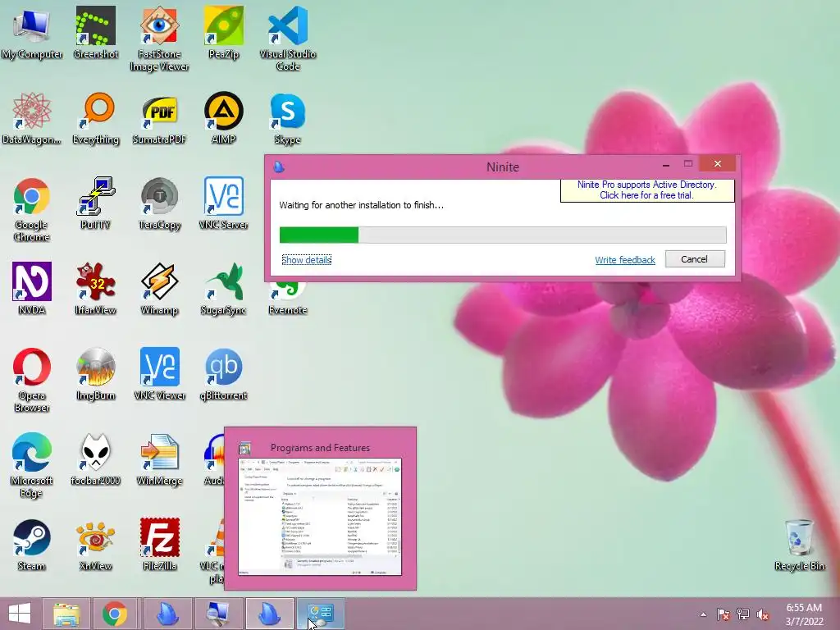Open Microsoft Edge desktop icon

click(32, 465)
